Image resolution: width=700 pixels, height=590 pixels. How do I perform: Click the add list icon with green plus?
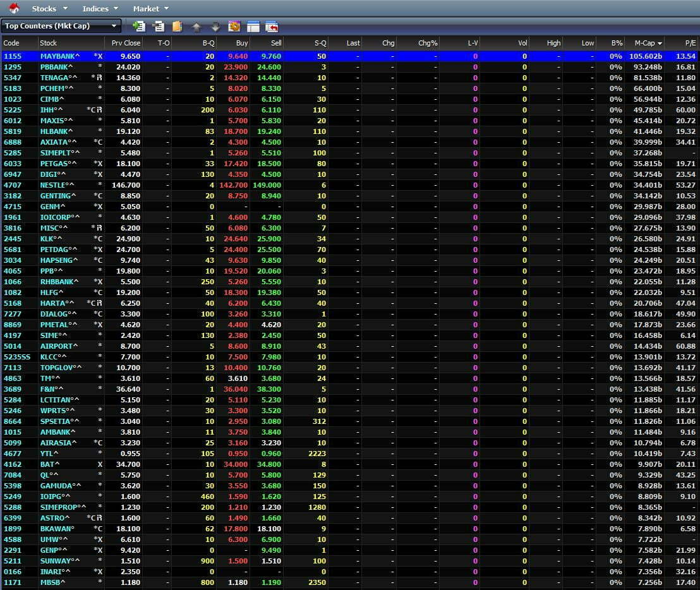pyautogui.click(x=139, y=27)
